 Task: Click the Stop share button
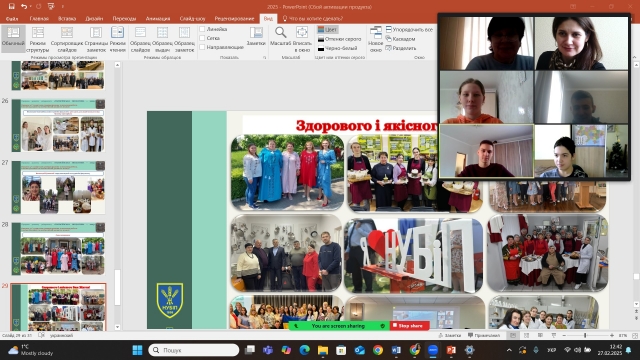(409, 326)
